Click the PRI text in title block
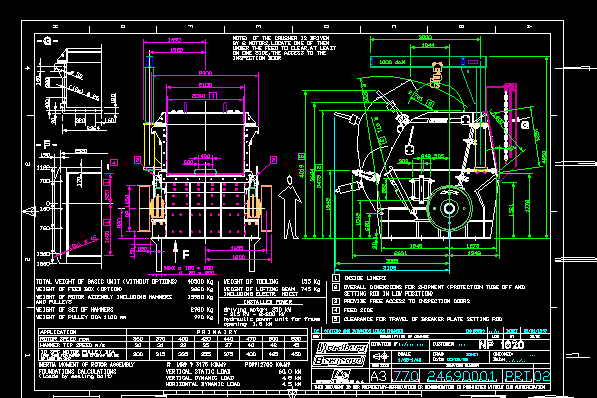The width and height of the screenshot is (597, 398). click(x=518, y=376)
